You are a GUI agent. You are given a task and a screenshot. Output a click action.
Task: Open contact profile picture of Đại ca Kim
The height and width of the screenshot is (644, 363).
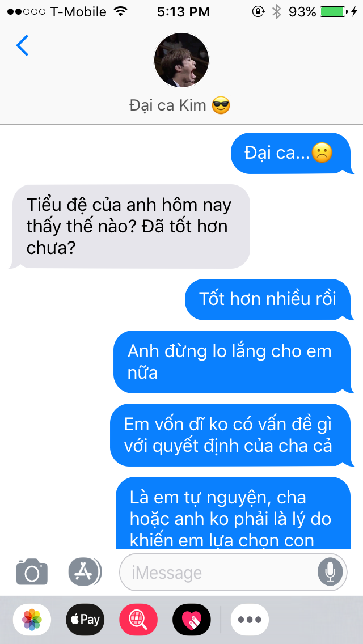coord(181,60)
